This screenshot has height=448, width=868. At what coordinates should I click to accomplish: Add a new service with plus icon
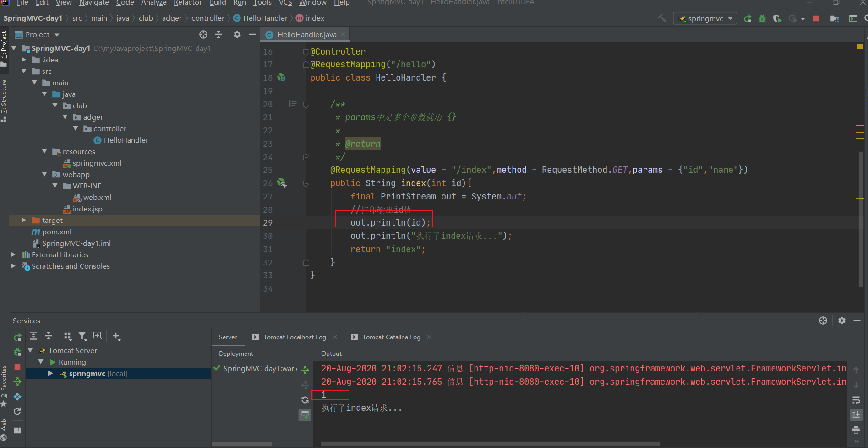pyautogui.click(x=116, y=336)
